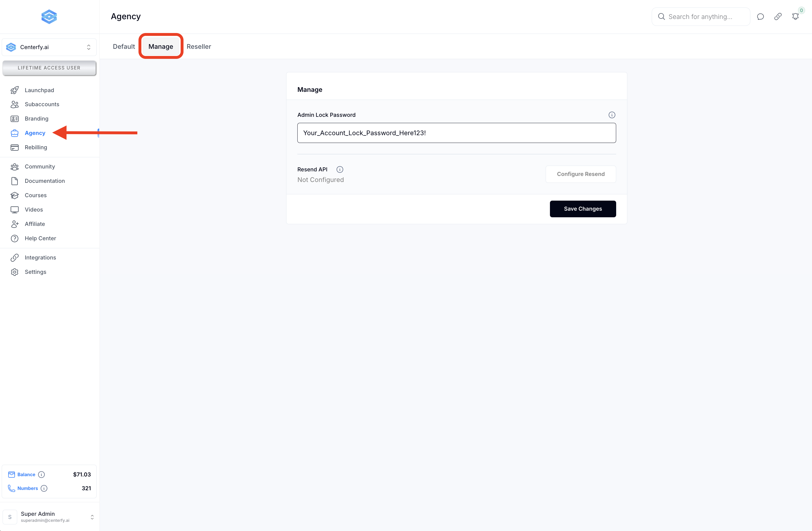Switch to the Reseller tab
Viewport: 812px width, 531px height.
point(199,46)
